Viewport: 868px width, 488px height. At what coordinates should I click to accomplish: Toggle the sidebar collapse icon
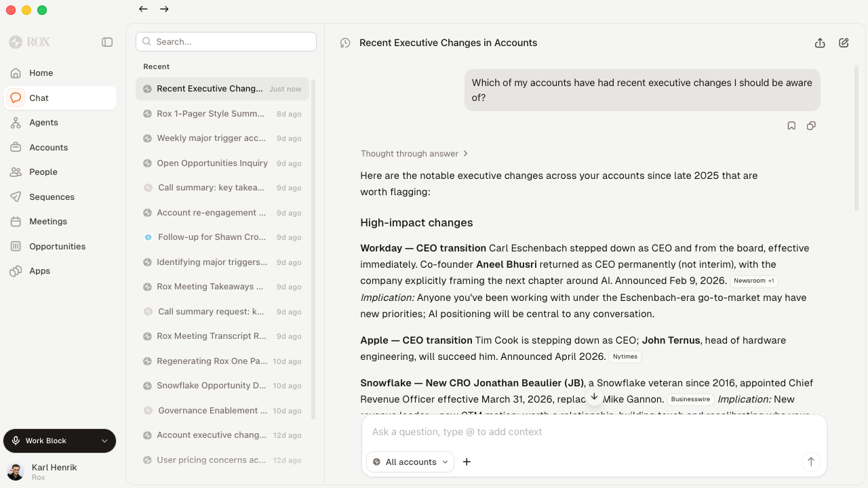click(x=107, y=42)
